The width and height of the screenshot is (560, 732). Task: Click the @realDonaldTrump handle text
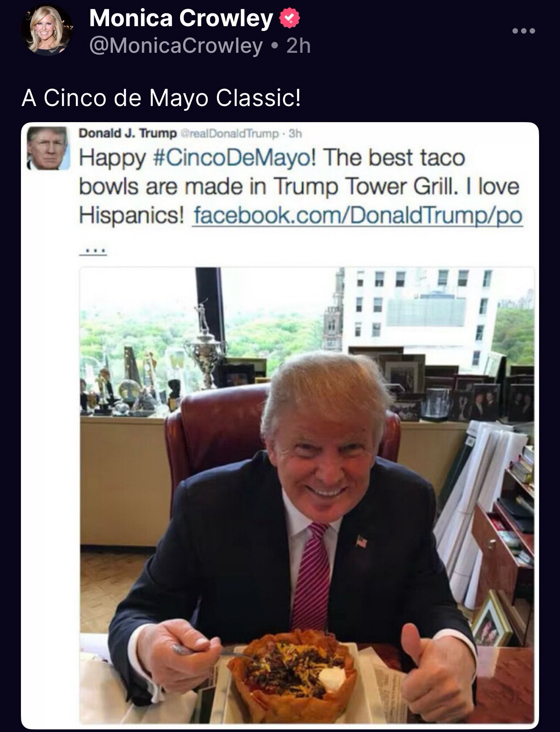[229, 133]
